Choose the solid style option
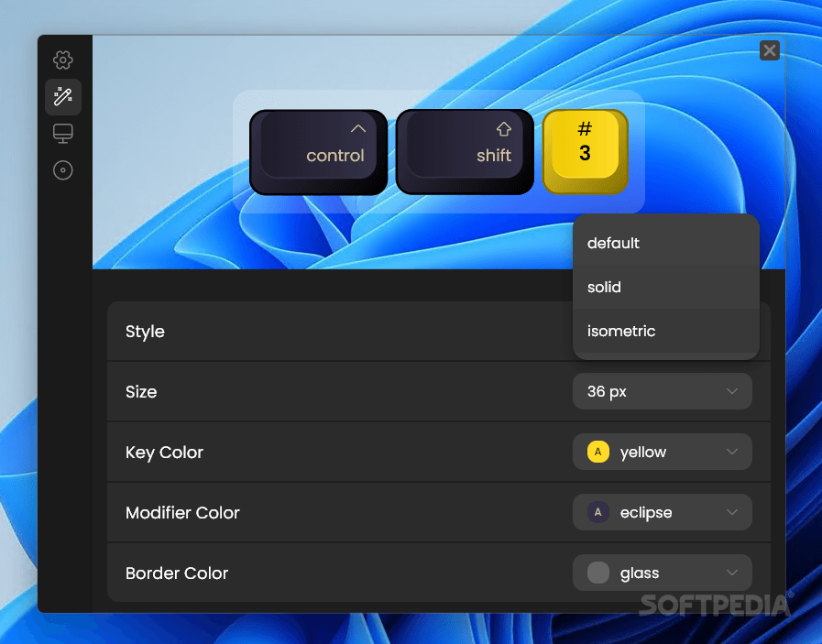Image resolution: width=822 pixels, height=644 pixels. pyautogui.click(x=666, y=287)
